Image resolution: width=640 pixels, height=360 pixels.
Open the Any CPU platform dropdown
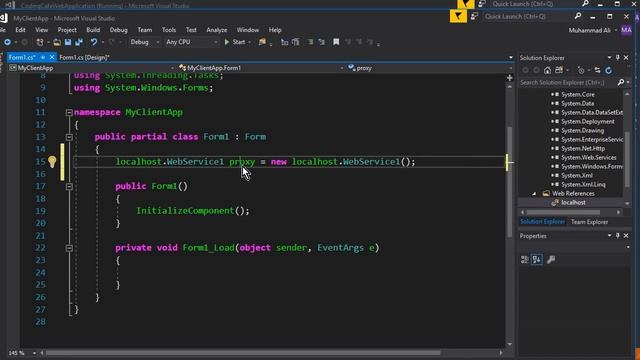coord(191,42)
